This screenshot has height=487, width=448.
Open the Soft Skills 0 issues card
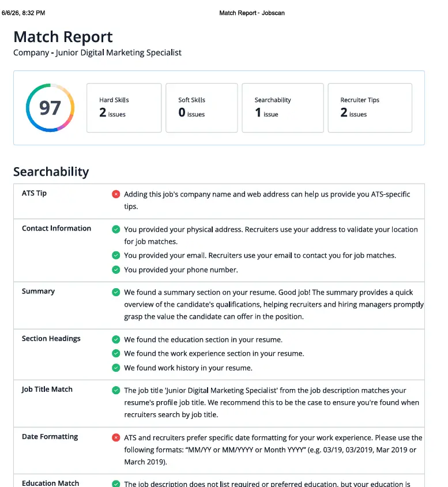(x=202, y=108)
